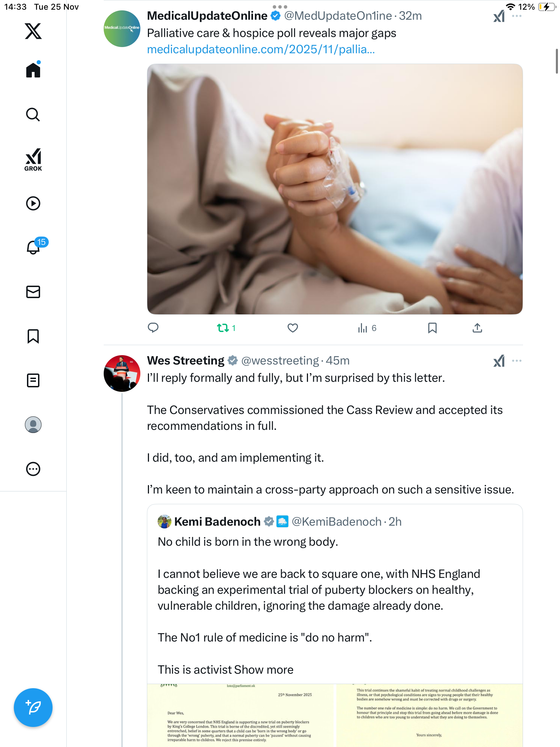Compose a new post
The image size is (560, 747).
click(x=33, y=708)
